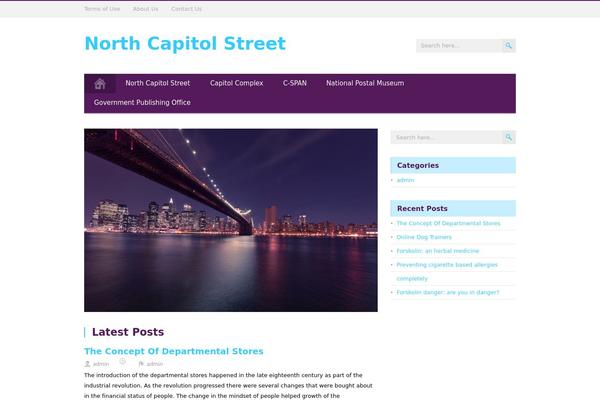
Task: Select C-SPAN menu item
Action: 295,83
